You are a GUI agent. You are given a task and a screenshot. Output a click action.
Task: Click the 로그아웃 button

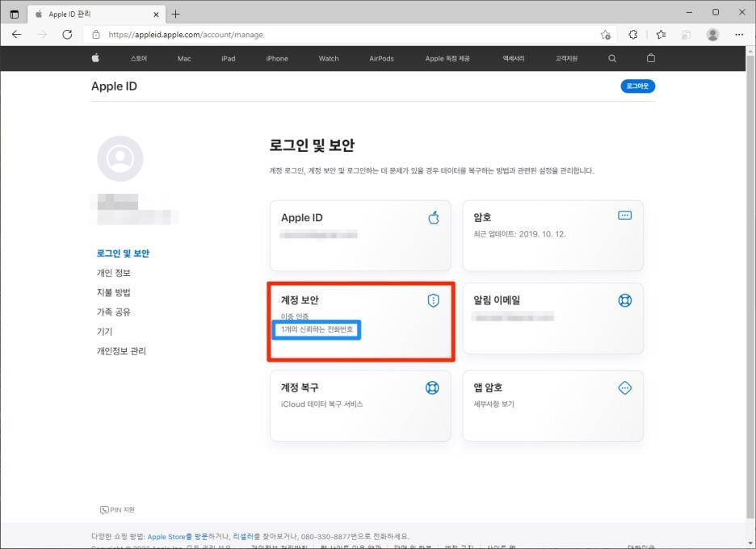tap(637, 86)
